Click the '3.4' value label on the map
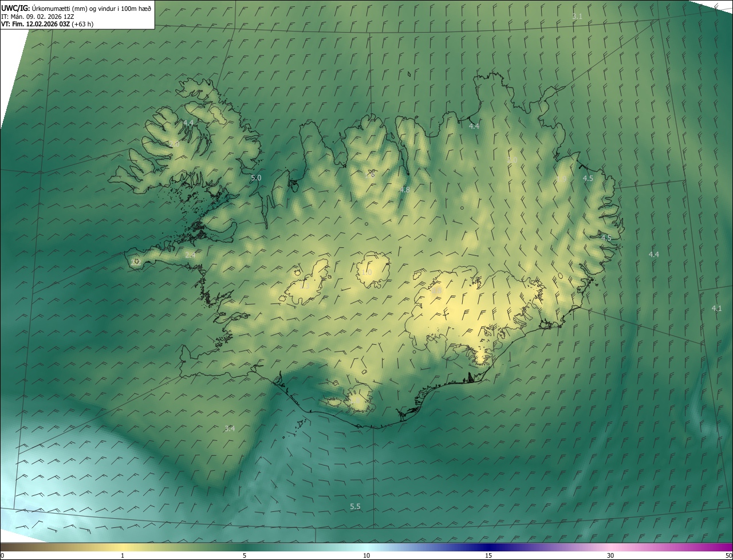The width and height of the screenshot is (733, 560). tap(230, 428)
